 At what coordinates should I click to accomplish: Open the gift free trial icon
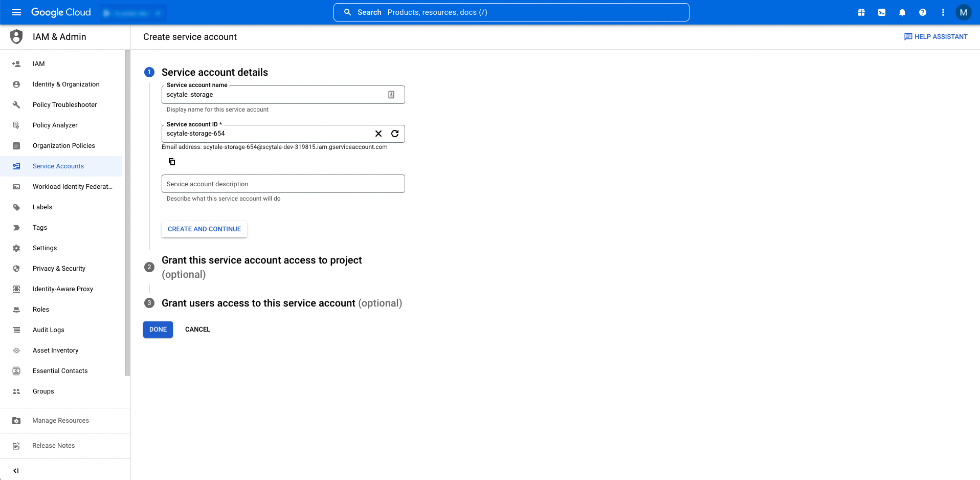861,12
